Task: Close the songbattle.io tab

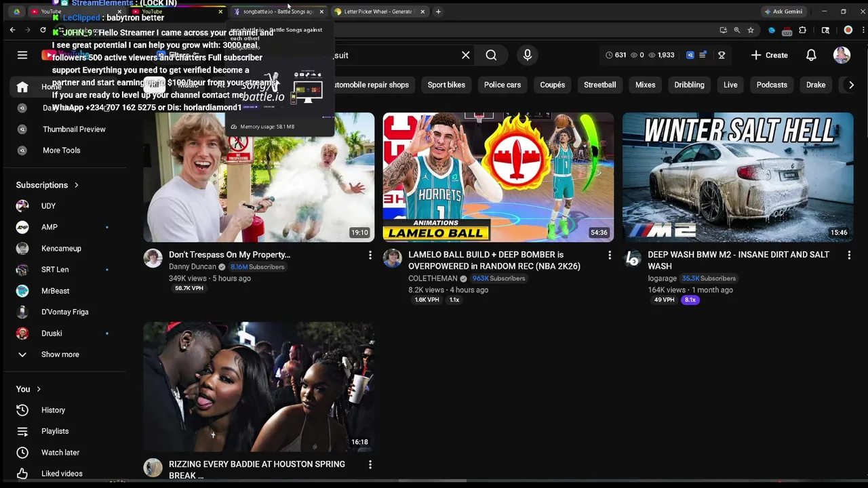Action: click(x=321, y=12)
